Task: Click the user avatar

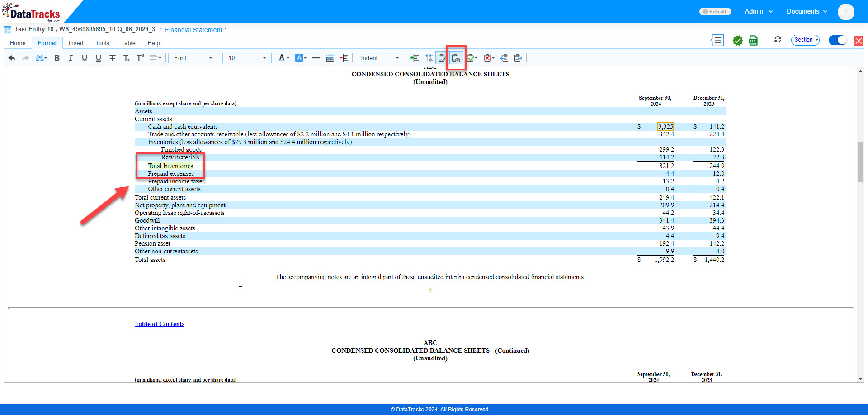Action: [846, 12]
